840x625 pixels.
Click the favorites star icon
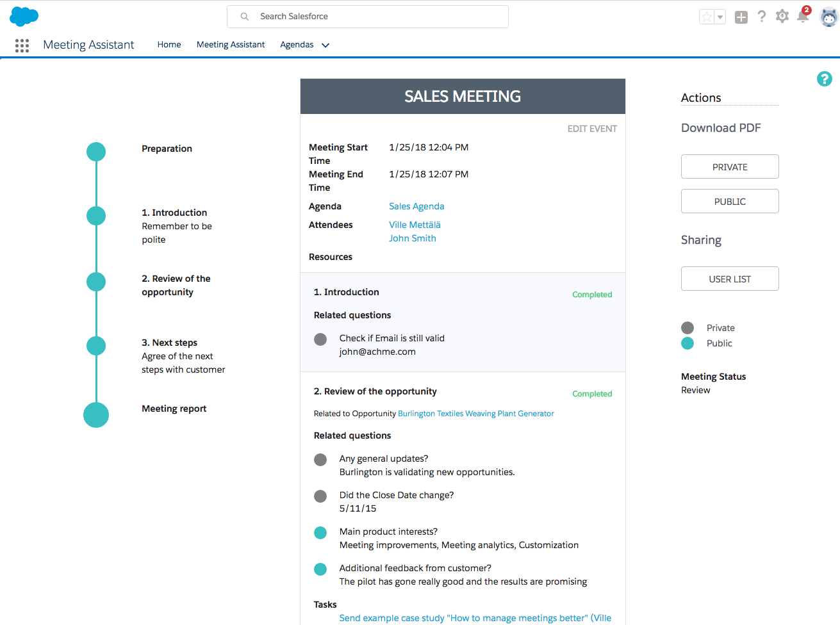click(706, 17)
